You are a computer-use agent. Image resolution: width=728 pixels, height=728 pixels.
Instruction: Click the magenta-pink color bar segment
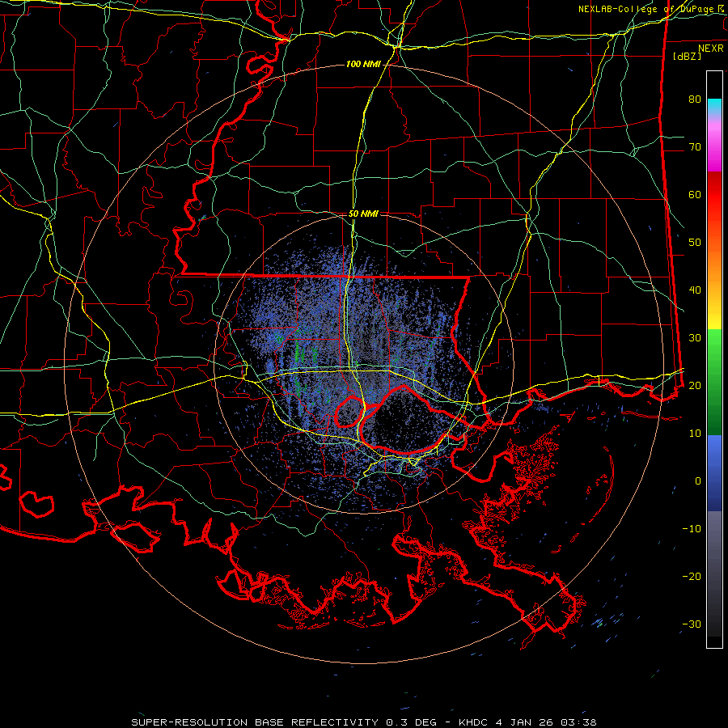click(714, 144)
